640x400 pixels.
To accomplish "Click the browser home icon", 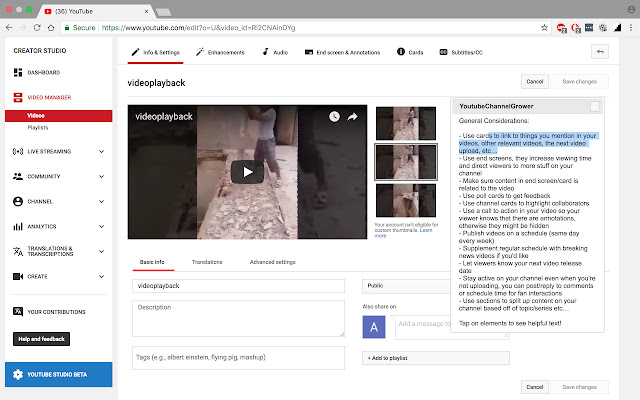I will coord(51,28).
